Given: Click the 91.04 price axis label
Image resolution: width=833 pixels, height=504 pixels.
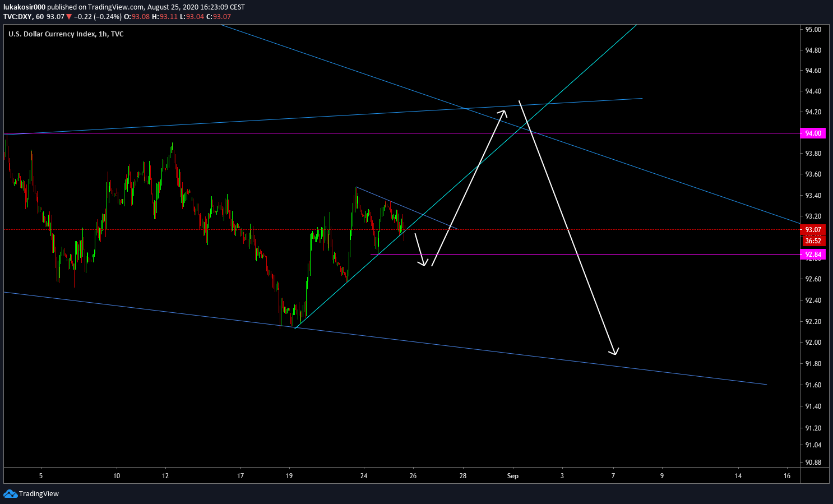Looking at the screenshot, I should click(x=813, y=445).
